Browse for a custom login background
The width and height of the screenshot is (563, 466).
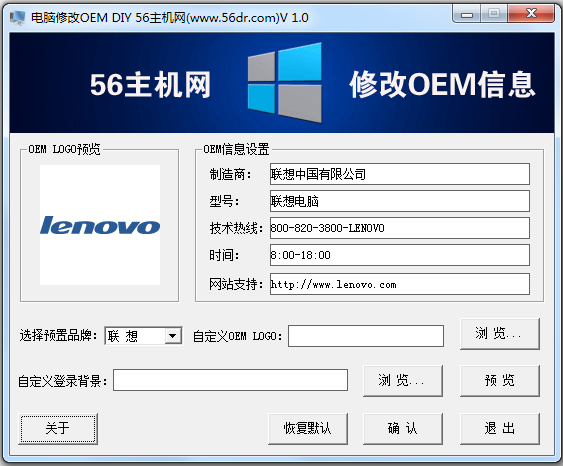click(403, 381)
